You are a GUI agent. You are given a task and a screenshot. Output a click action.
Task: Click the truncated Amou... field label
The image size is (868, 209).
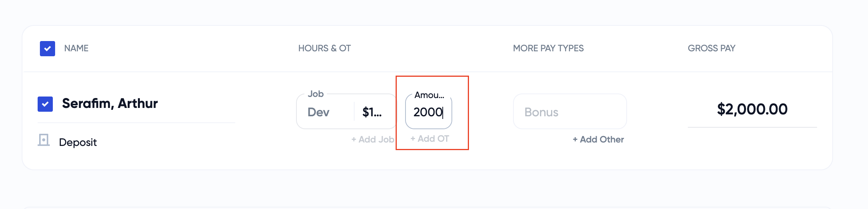coord(429,95)
